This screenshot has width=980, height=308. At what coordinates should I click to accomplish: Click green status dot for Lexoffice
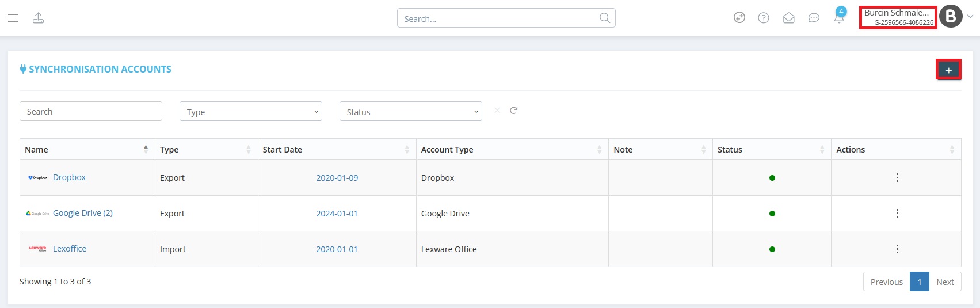click(x=772, y=249)
